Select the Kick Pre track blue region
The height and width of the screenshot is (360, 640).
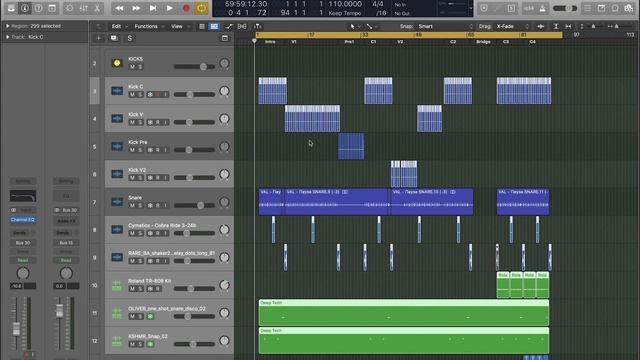(x=351, y=146)
